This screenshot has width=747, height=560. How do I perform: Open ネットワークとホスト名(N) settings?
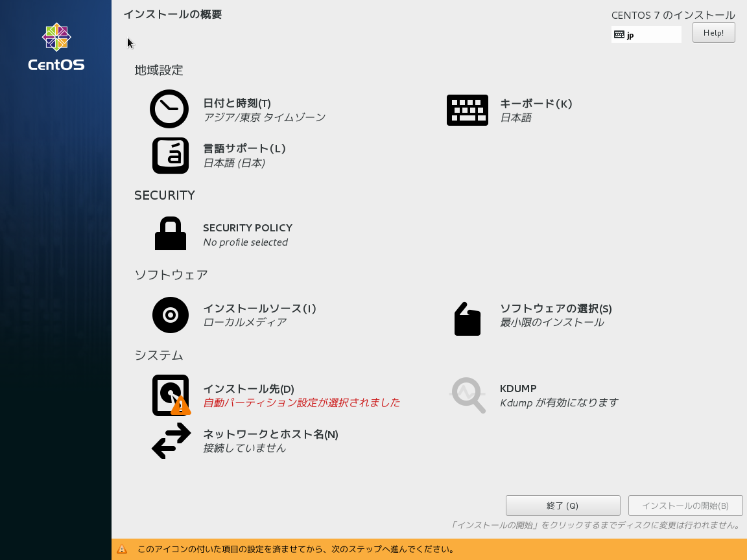270,434
